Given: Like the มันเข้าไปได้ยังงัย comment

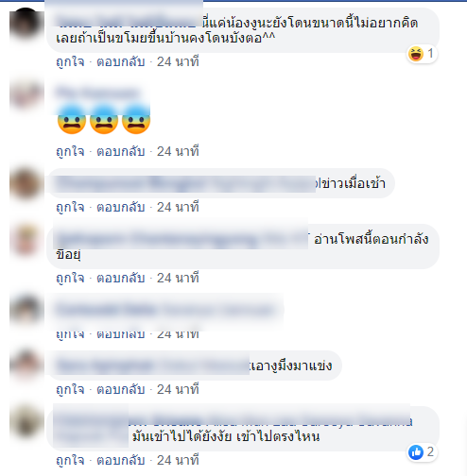Looking at the screenshot, I should tap(70, 460).
